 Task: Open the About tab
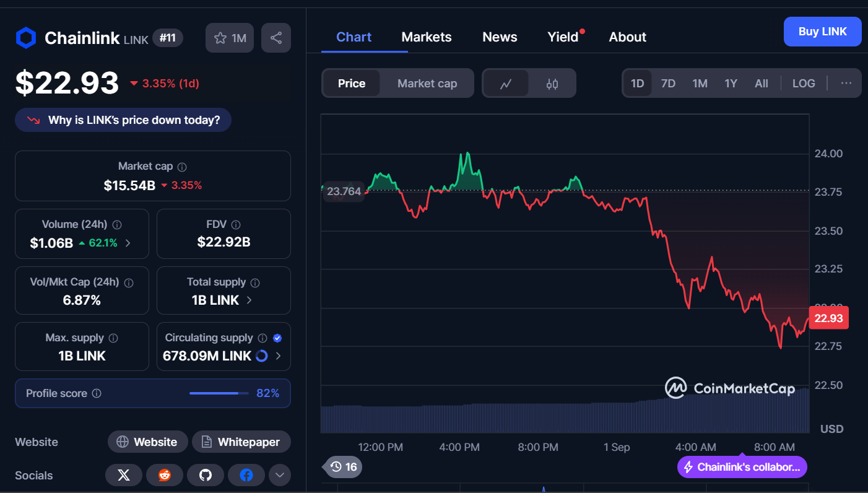pos(628,37)
